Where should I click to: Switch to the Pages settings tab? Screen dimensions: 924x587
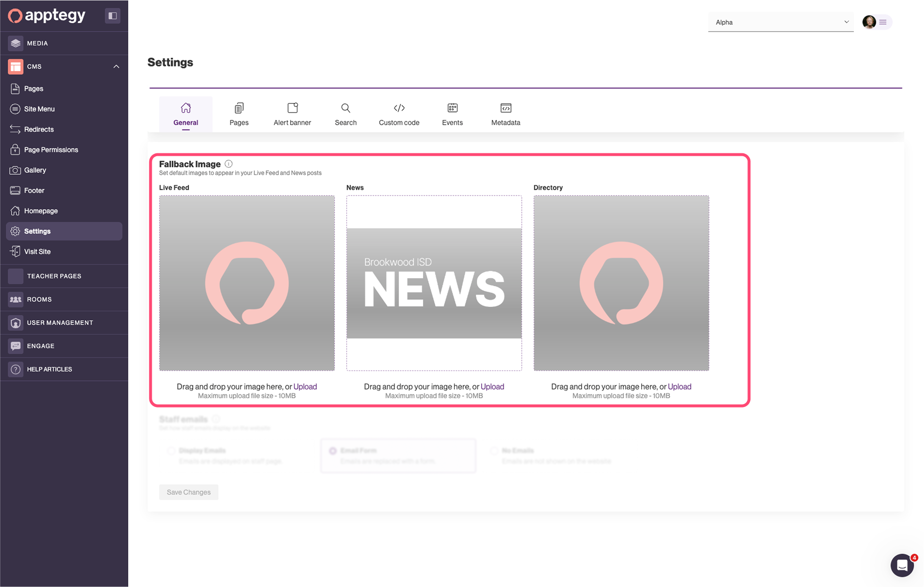tap(239, 114)
